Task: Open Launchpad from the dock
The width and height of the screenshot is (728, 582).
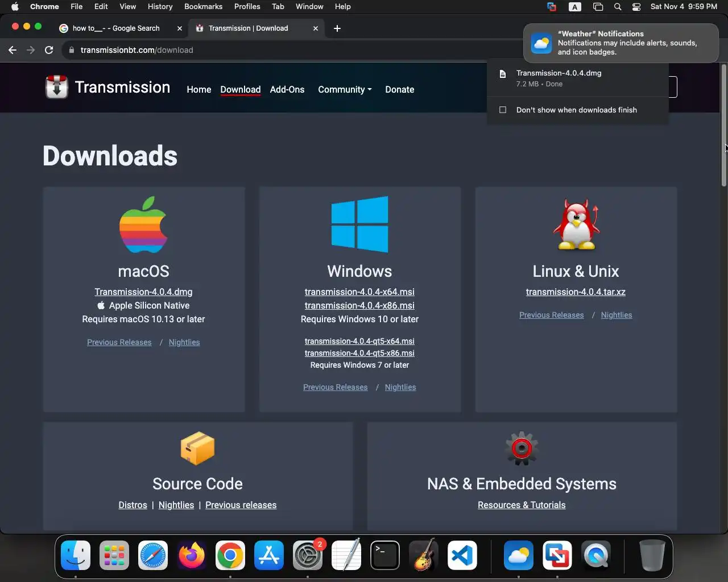Action: click(114, 555)
